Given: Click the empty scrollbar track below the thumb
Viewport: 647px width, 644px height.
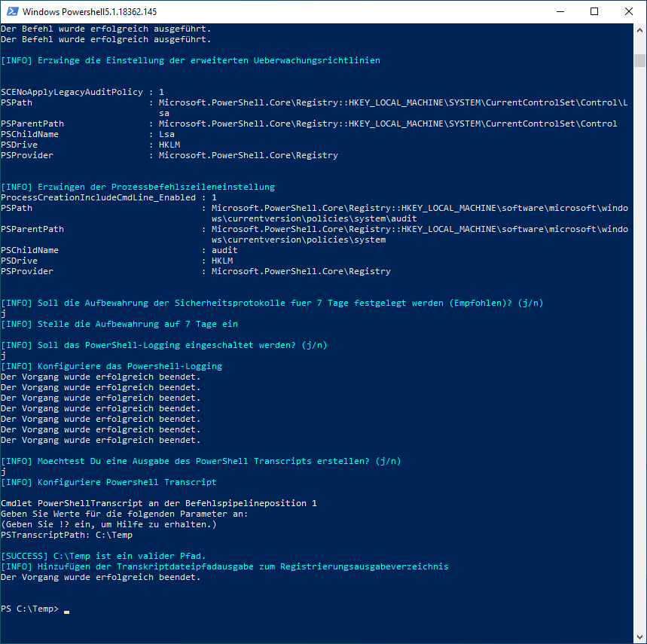Looking at the screenshot, I should pos(639,339).
